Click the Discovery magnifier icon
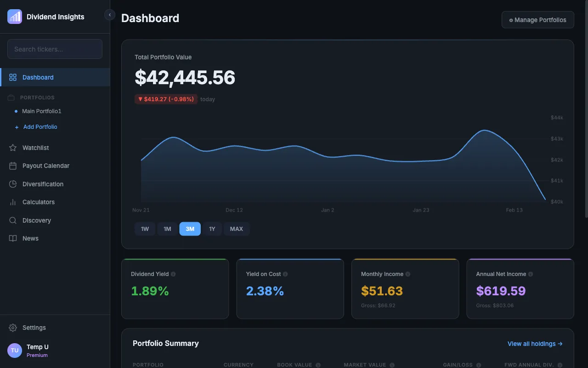Image resolution: width=588 pixels, height=368 pixels. (13, 220)
